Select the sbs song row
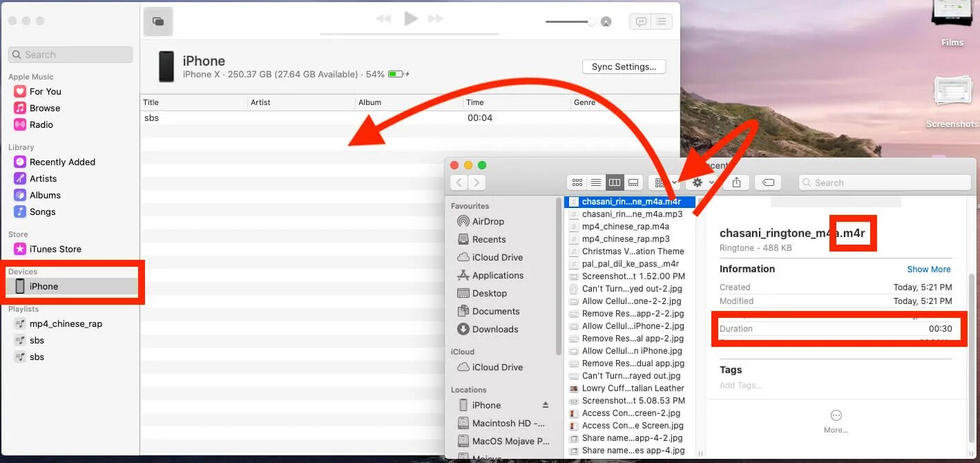Image resolution: width=980 pixels, height=463 pixels. pyautogui.click(x=410, y=118)
